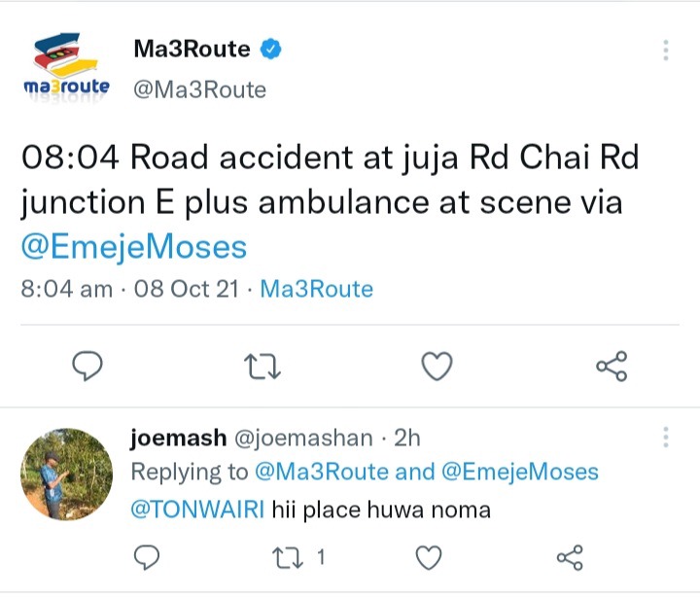Open joemash's profile avatar
The width and height of the screenshot is (700, 599).
pos(66,474)
